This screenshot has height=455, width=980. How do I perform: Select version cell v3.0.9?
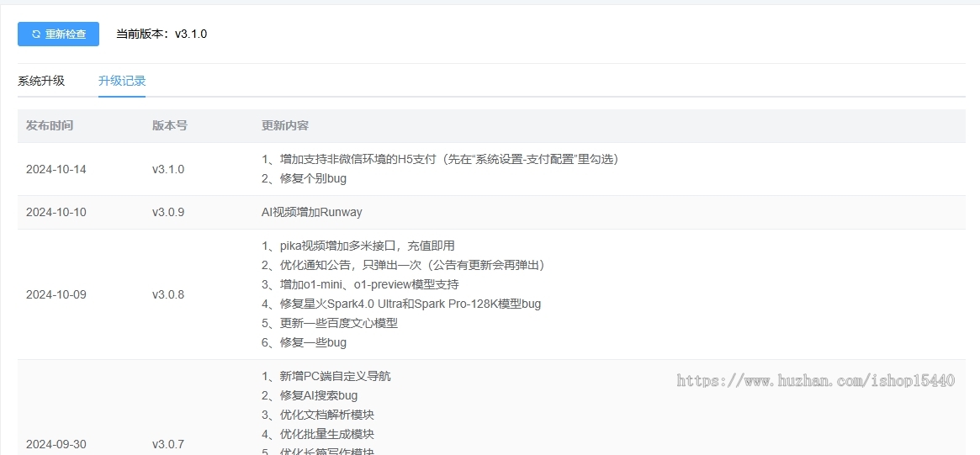point(168,213)
